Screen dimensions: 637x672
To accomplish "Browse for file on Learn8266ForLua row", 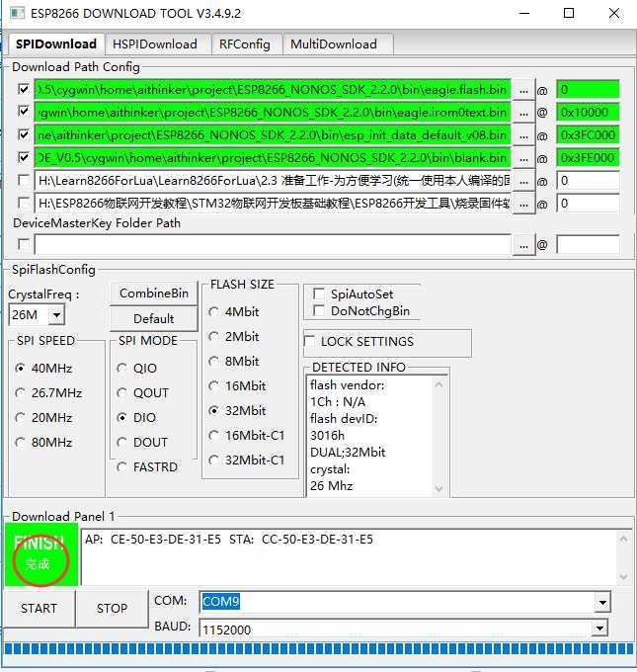I will point(523,181).
